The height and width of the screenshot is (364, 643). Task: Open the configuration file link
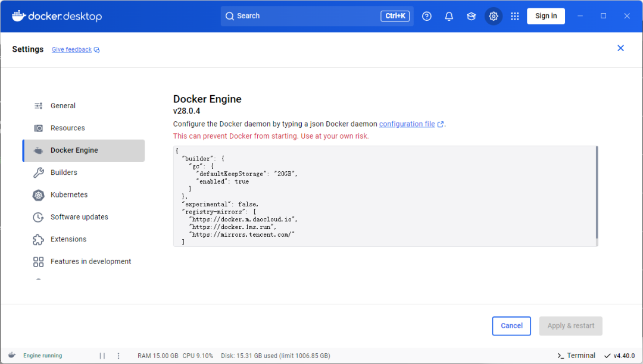pyautogui.click(x=407, y=124)
